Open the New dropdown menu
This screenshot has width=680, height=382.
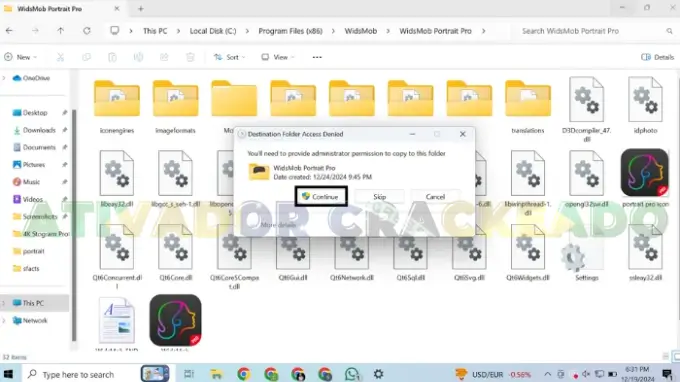tap(20, 57)
